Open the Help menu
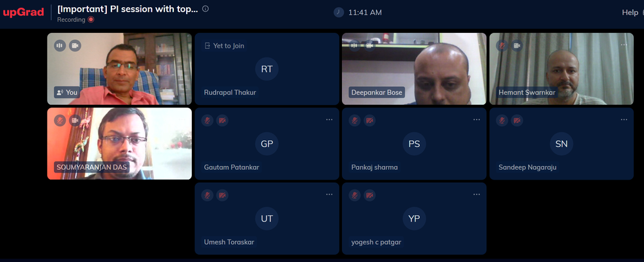This screenshot has width=644, height=262. pos(629,12)
